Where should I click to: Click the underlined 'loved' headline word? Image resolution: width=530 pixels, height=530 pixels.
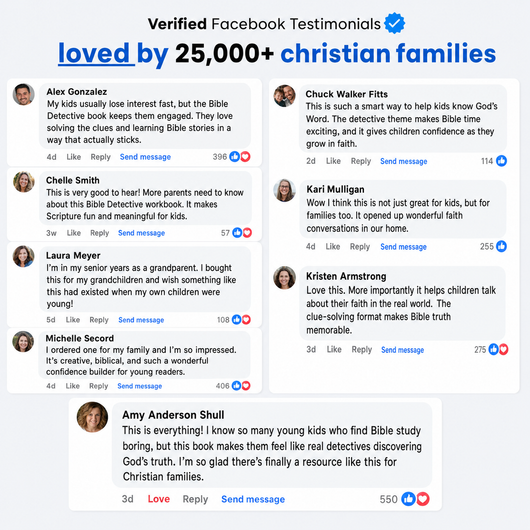click(x=94, y=53)
